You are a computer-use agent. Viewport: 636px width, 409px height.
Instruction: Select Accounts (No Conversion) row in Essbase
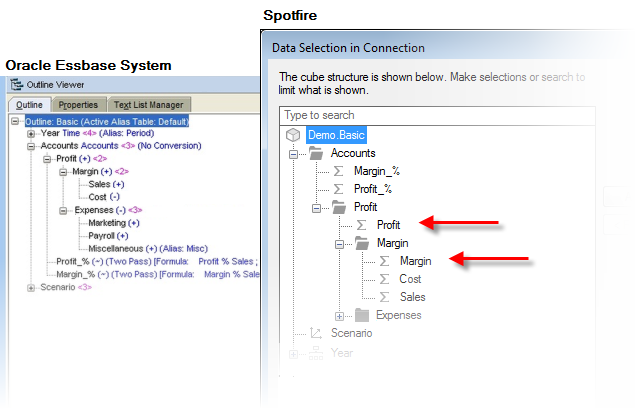click(121, 146)
